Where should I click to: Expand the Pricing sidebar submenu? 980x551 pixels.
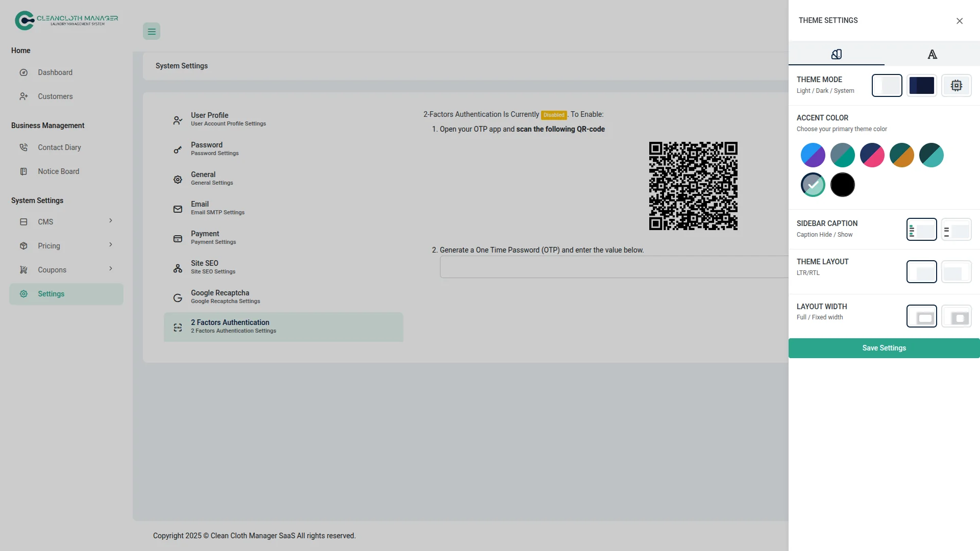point(111,245)
